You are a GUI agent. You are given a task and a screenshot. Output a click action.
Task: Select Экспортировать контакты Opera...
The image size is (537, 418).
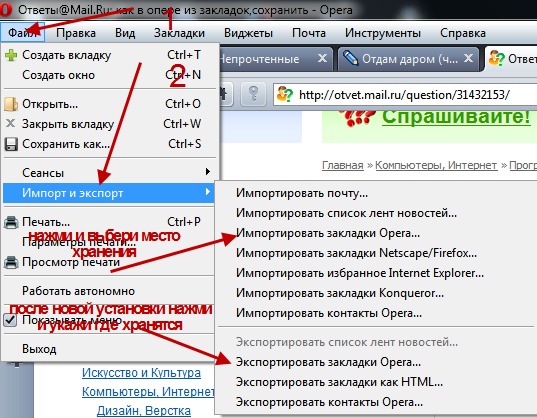375,402
